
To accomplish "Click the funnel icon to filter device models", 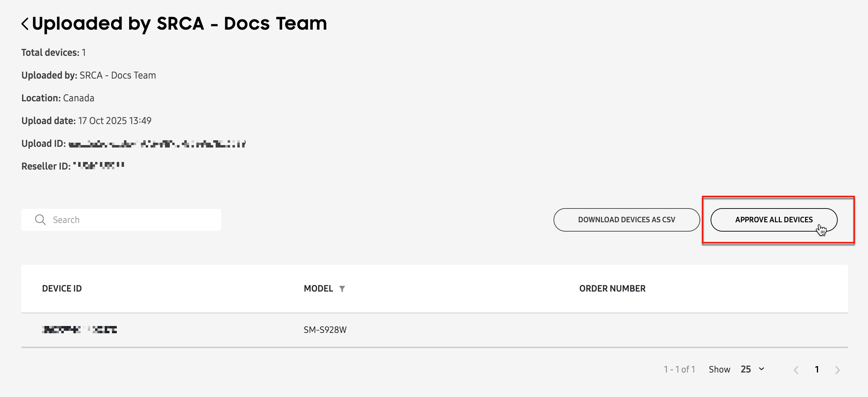I will click(x=343, y=289).
